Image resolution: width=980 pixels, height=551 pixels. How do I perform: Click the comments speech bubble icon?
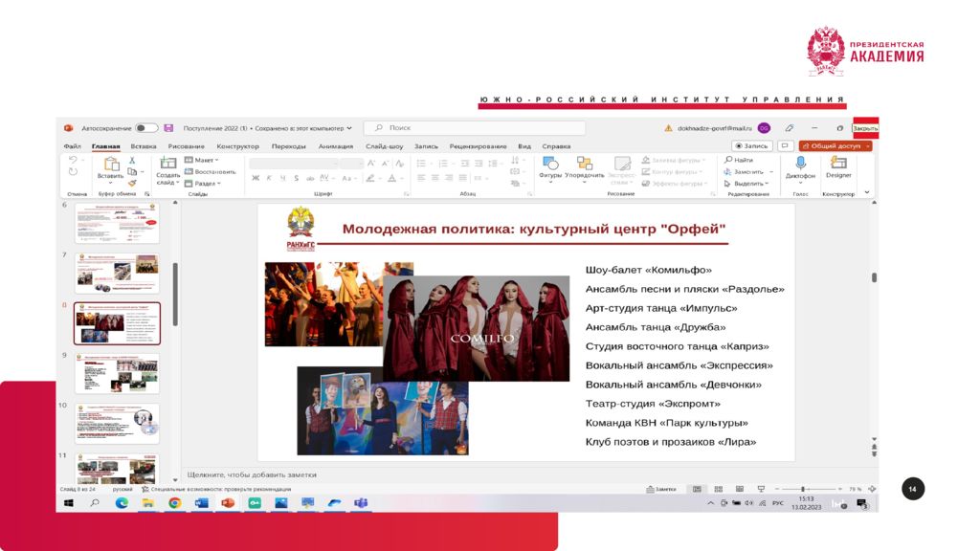pos(785,145)
